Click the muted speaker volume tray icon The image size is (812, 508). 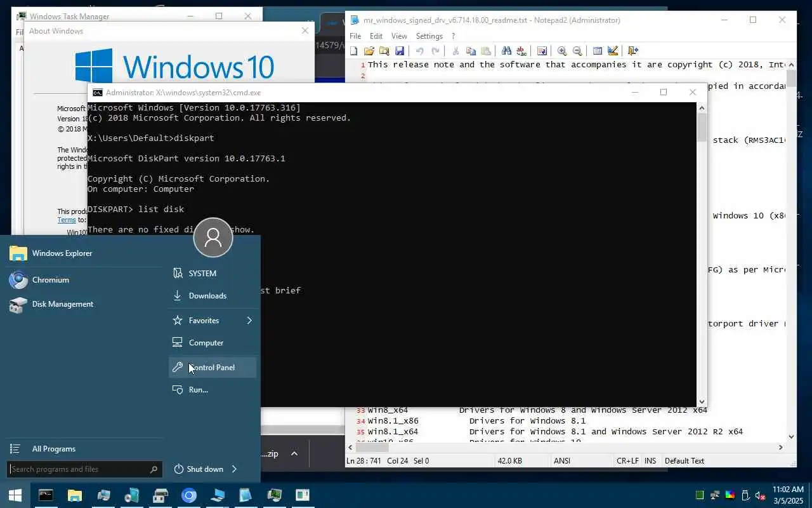tap(760, 495)
